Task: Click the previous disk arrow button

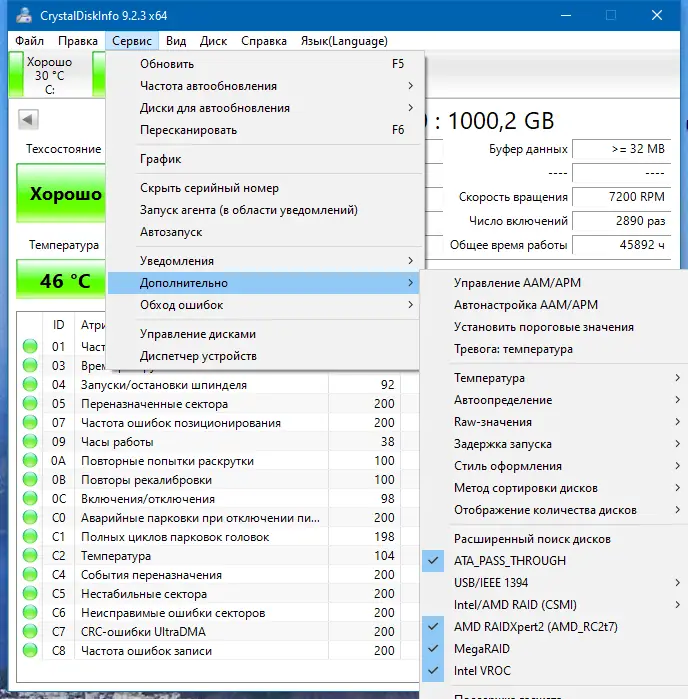Action: (x=28, y=119)
